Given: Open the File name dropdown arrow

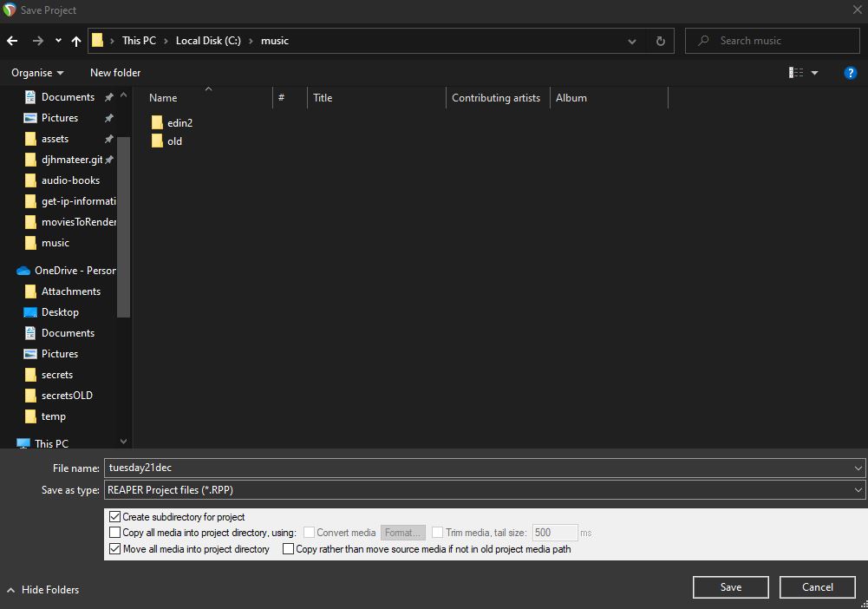Looking at the screenshot, I should [x=858, y=468].
